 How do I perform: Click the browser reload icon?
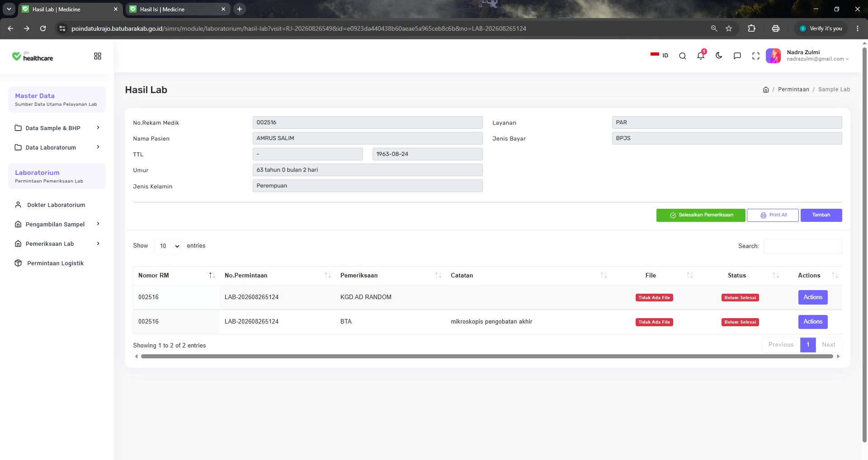pyautogui.click(x=43, y=28)
